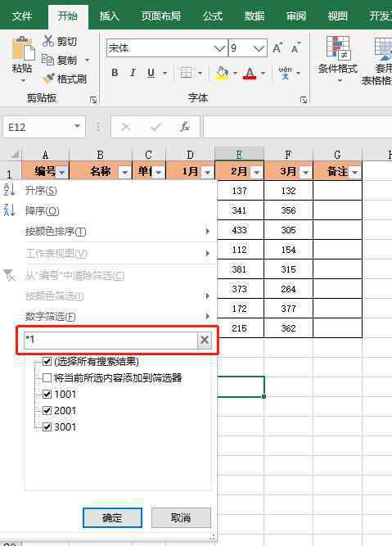Screen dimensions: 392x546
Task: Uncheck the 1001 filter item
Action: click(47, 395)
